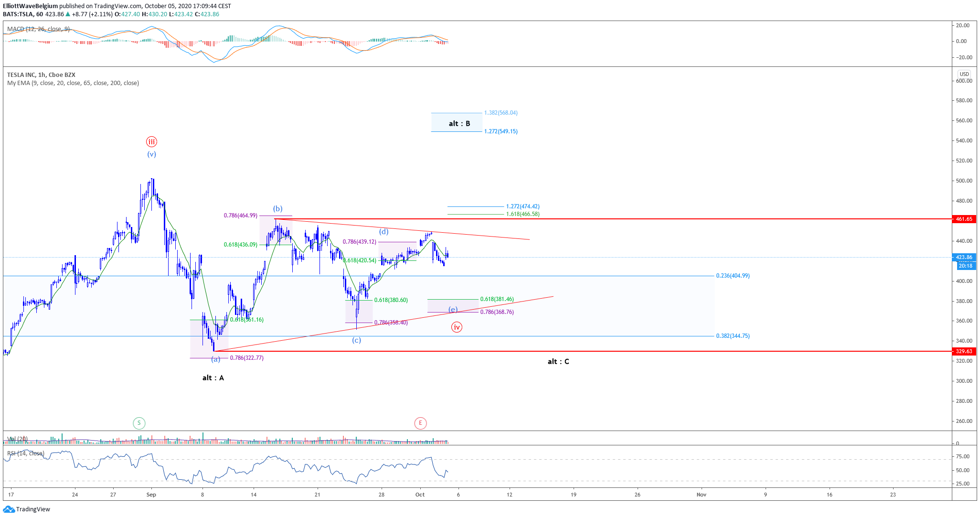The height and width of the screenshot is (518, 980).
Task: Click the 1.272(474.42) Fibonacci label
Action: click(523, 207)
